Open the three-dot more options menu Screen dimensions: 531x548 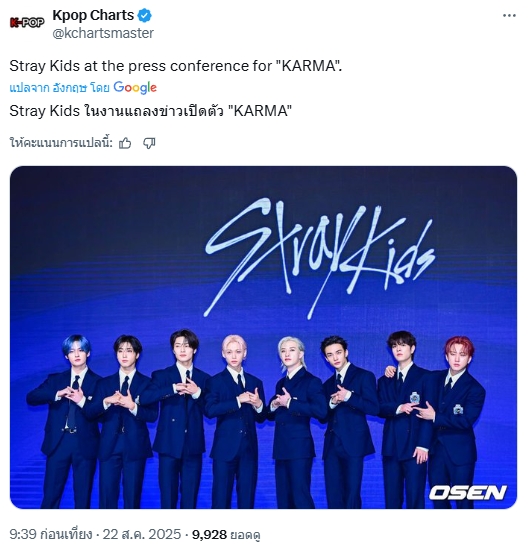[x=509, y=15]
